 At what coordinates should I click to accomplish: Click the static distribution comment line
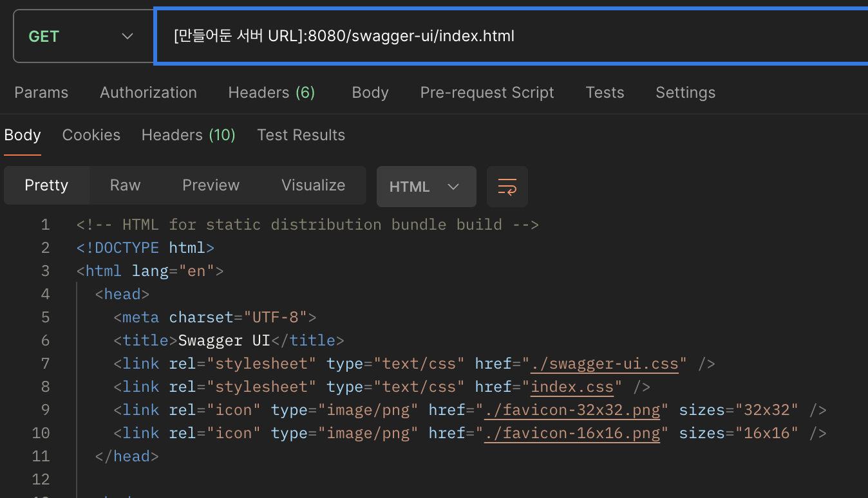307,225
